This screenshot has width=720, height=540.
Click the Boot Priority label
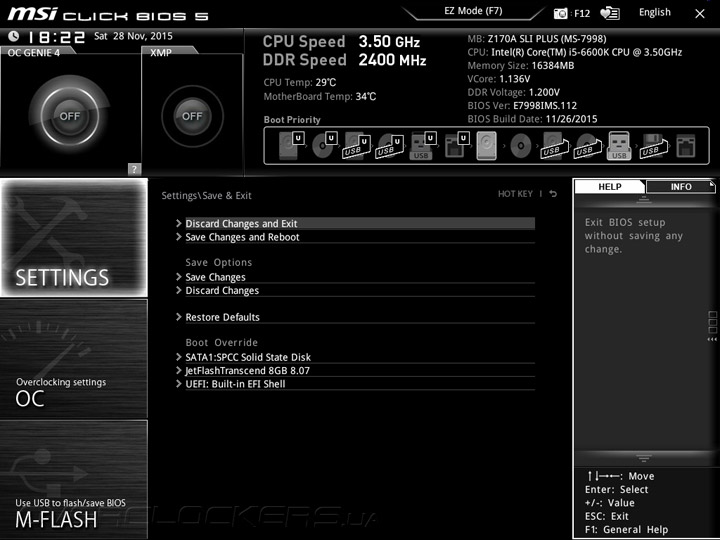coord(292,119)
